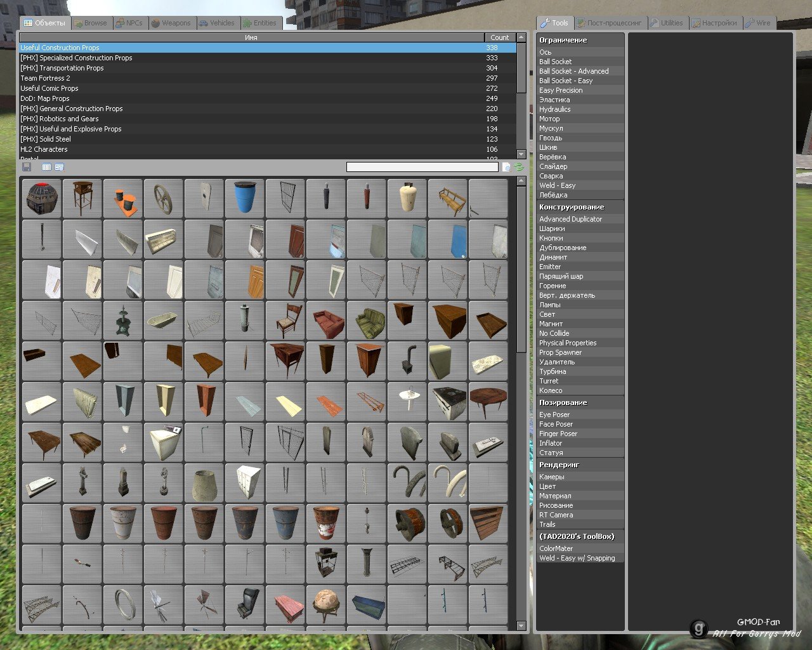This screenshot has width=812, height=650.
Task: Switch to the Настройки tab
Action: click(x=715, y=23)
